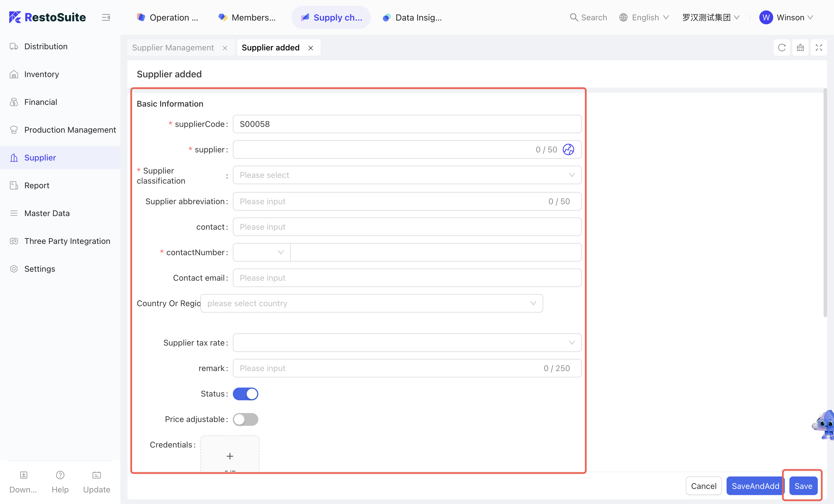Expand the Supplier tax rate dropdown
This screenshot has height=504, width=834.
[x=407, y=343]
